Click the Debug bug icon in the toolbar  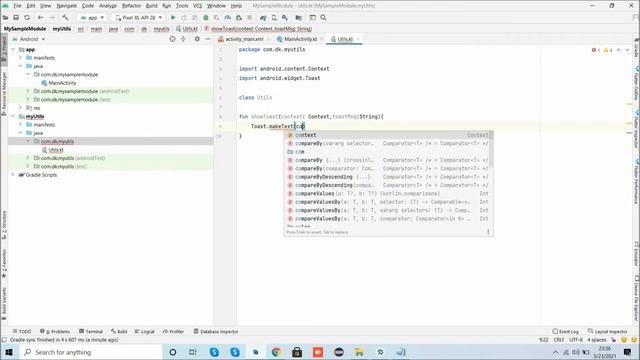click(x=206, y=18)
